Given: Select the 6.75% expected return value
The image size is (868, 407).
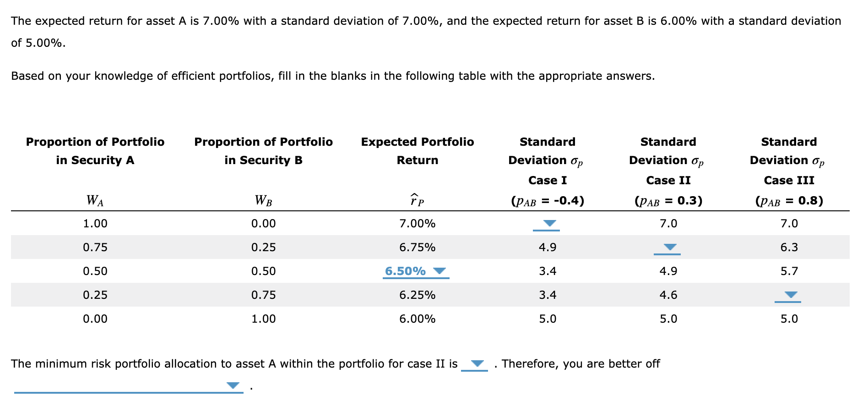Looking at the screenshot, I should (x=417, y=247).
